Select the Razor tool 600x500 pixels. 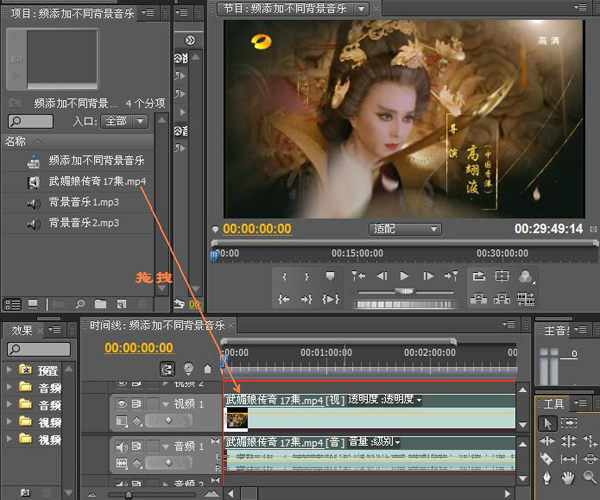547,459
